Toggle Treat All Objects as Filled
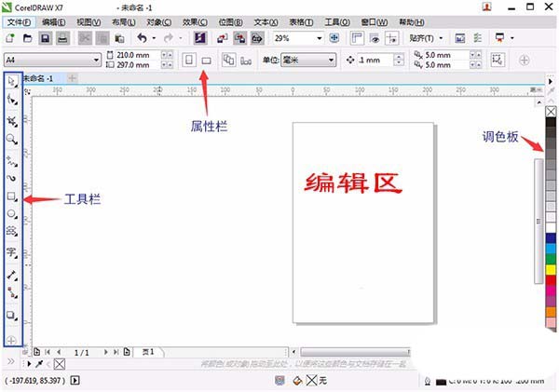 pyautogui.click(x=498, y=60)
